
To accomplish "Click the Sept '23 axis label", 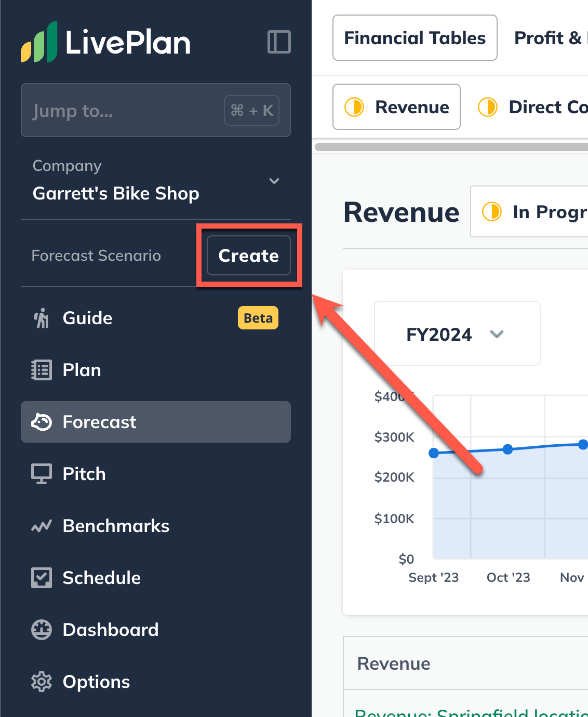I will (434, 578).
